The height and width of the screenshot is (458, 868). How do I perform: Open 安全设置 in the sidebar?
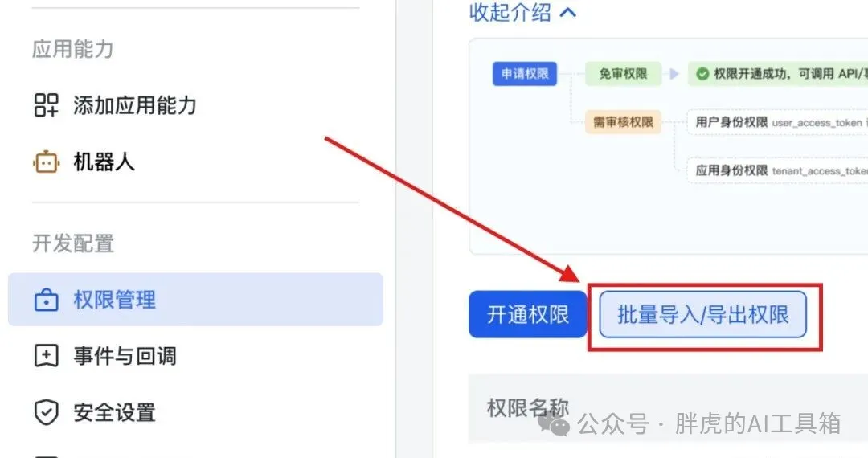(195, 413)
